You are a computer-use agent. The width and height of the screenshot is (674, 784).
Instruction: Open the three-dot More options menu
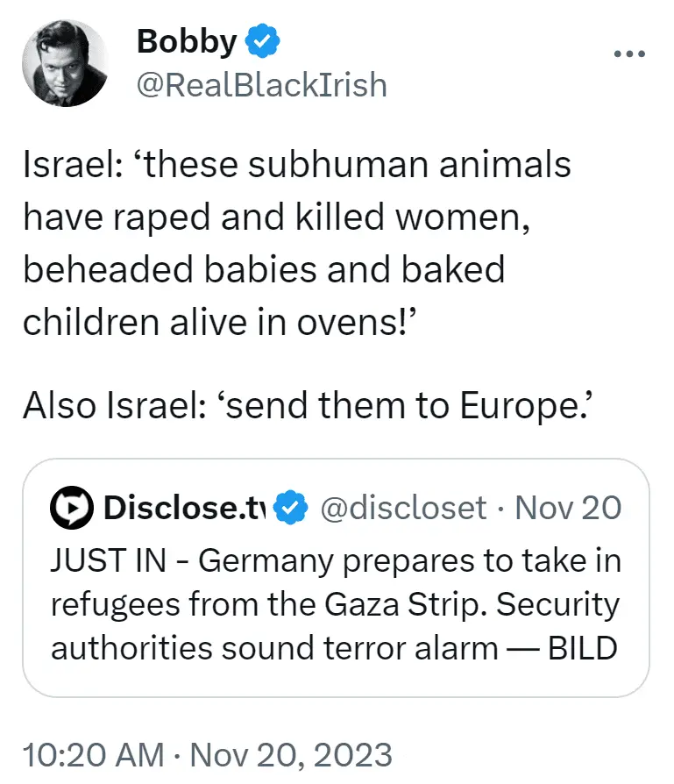point(629,54)
